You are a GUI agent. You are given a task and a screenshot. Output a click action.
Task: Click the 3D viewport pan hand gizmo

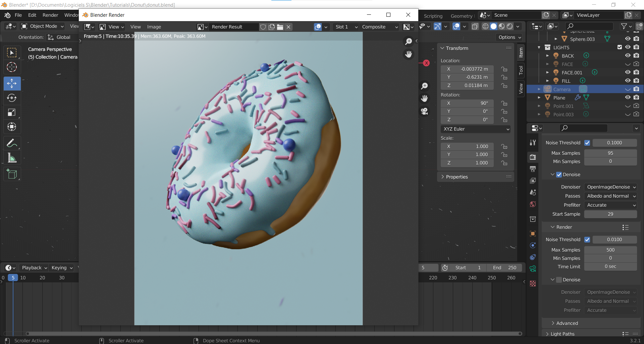[425, 98]
